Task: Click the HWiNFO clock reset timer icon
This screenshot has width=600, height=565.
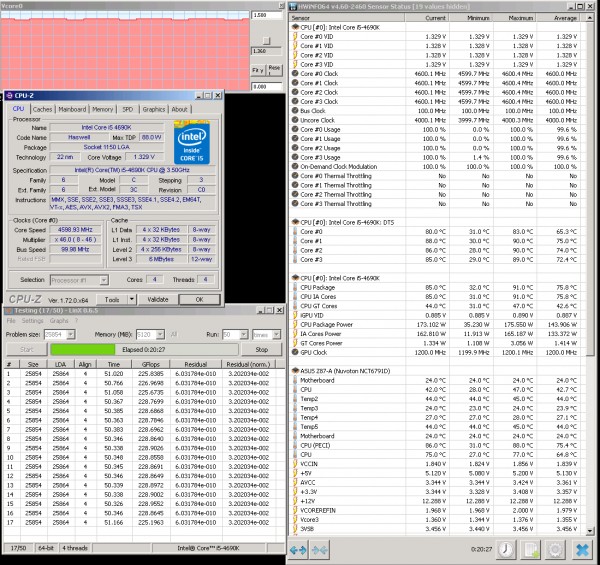Action: tap(506, 550)
